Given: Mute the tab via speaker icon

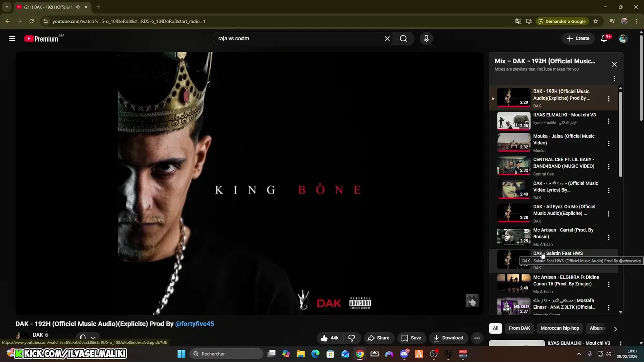Looking at the screenshot, I should point(77,7).
